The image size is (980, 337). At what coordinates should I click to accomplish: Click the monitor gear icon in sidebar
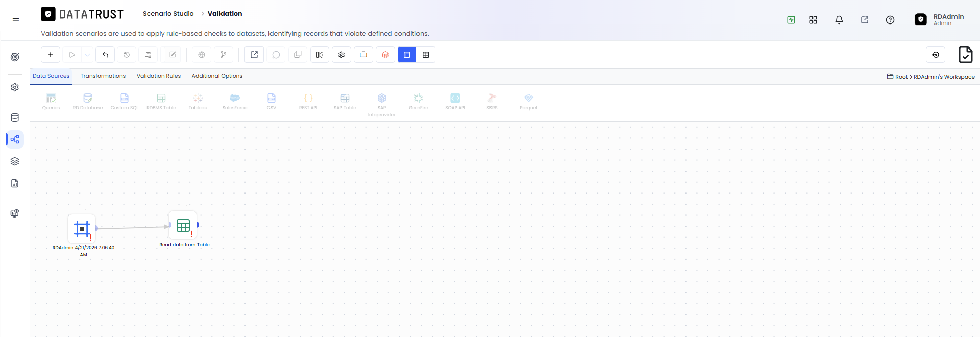coord(15,213)
